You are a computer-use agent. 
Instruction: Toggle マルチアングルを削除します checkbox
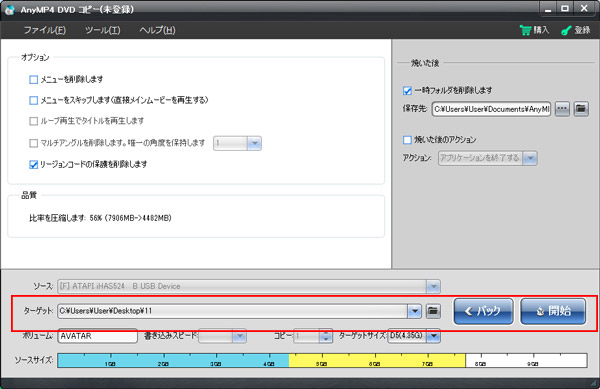tap(34, 143)
